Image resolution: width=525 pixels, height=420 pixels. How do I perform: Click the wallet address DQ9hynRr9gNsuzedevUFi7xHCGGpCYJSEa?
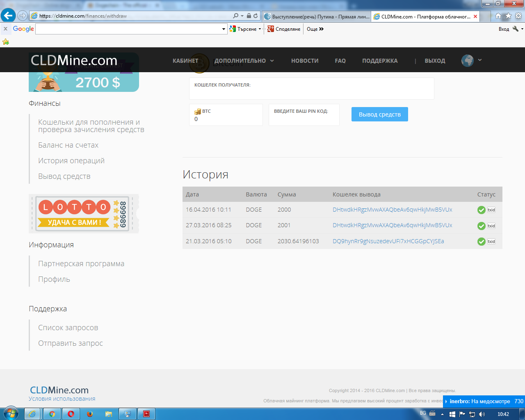[388, 241]
